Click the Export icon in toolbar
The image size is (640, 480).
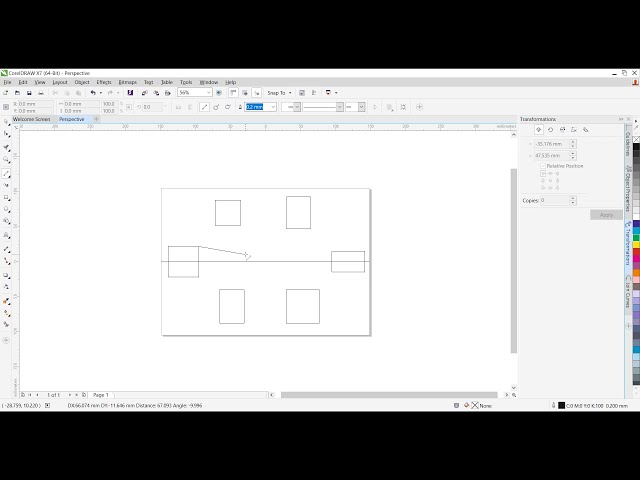click(156, 93)
